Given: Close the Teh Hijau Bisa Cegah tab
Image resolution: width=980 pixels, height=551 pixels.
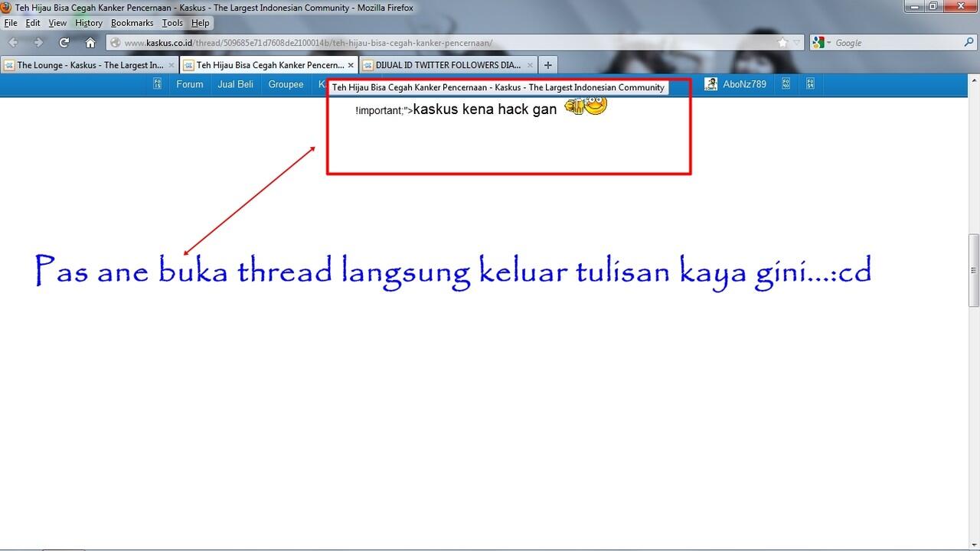Looking at the screenshot, I should click(x=351, y=65).
